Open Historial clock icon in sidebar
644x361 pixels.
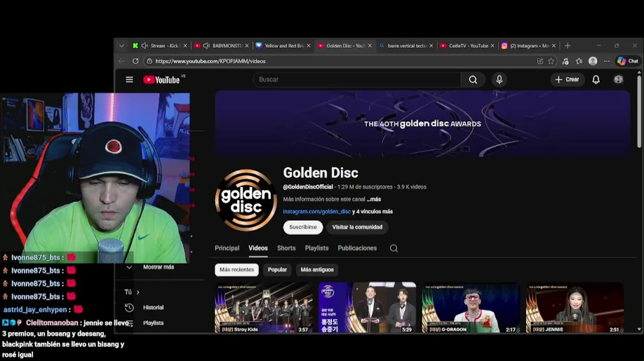129,307
